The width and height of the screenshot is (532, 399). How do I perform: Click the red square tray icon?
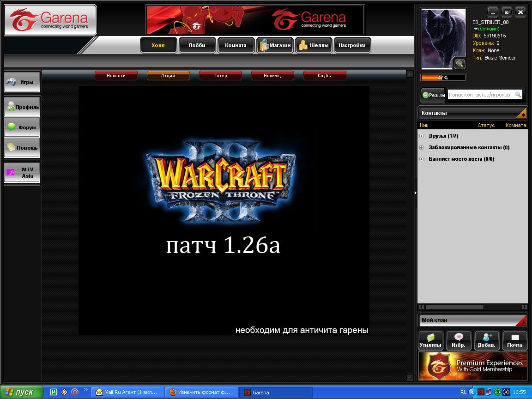[x=481, y=392]
